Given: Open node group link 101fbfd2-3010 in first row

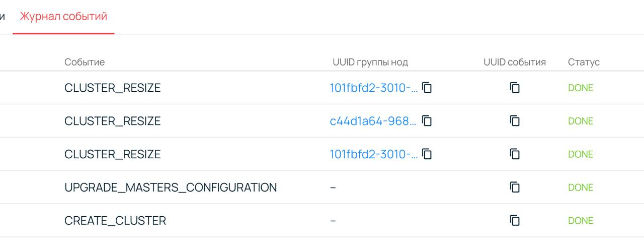Looking at the screenshot, I should coord(373,88).
